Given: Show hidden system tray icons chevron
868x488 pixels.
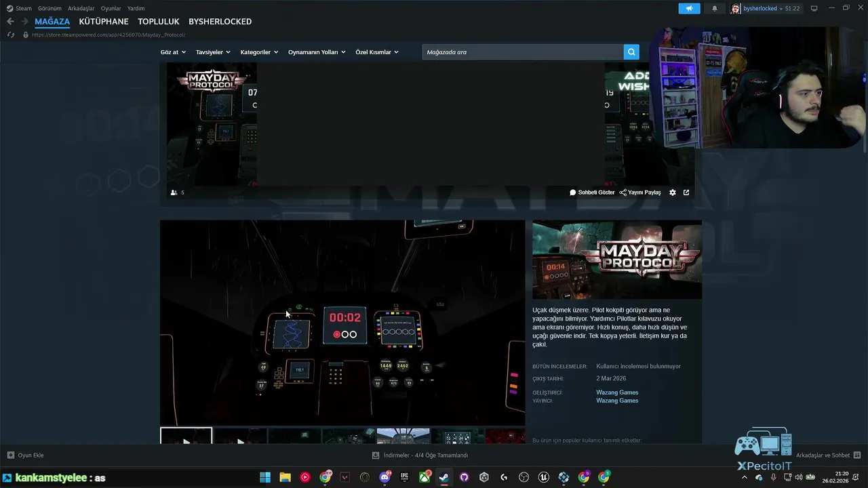Looking at the screenshot, I should [x=745, y=478].
